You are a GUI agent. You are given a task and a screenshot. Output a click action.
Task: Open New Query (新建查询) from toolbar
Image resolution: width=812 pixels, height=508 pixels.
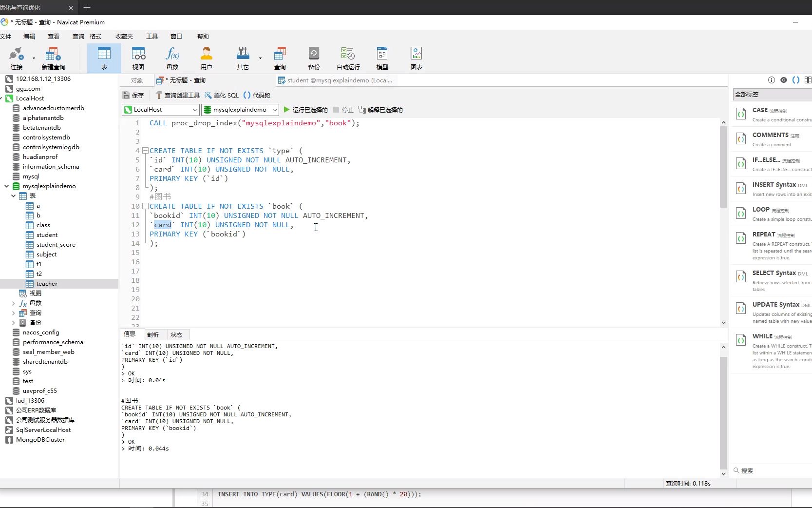click(x=53, y=58)
